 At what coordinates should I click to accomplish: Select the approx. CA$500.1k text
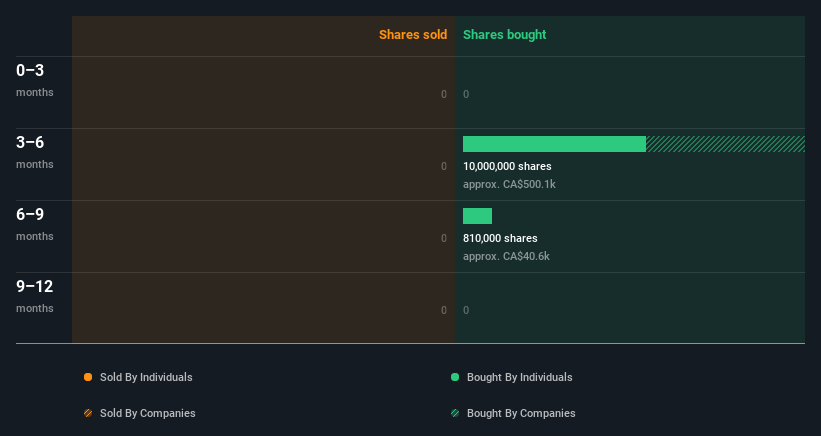[x=509, y=184]
